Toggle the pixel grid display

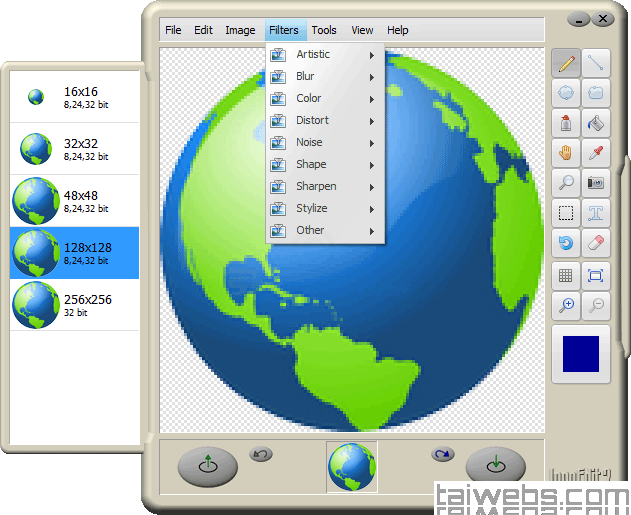566,276
